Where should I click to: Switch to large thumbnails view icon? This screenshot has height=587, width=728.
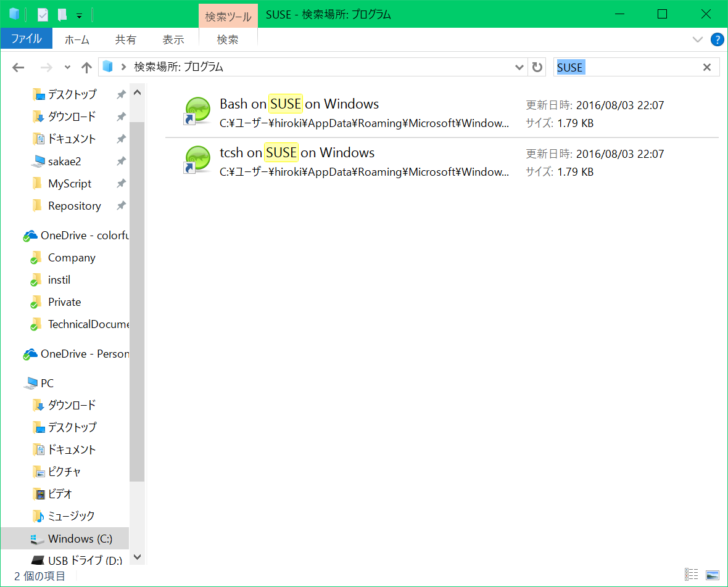pos(712,575)
